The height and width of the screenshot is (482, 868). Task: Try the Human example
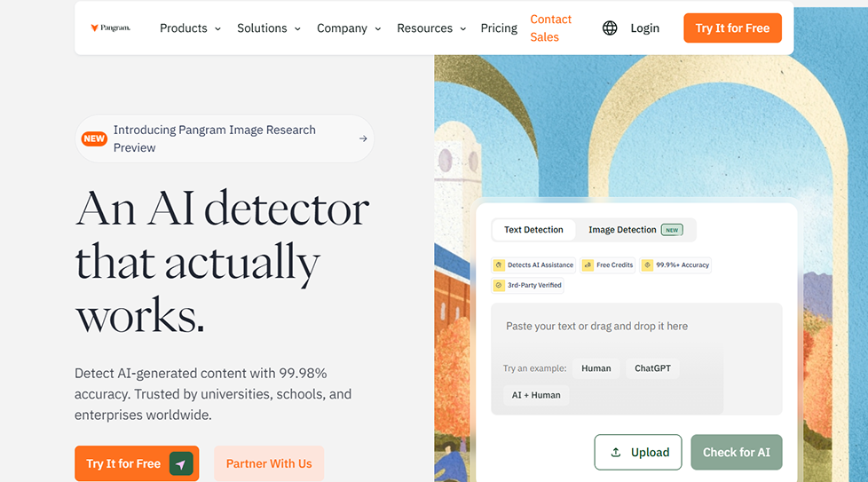click(x=596, y=368)
